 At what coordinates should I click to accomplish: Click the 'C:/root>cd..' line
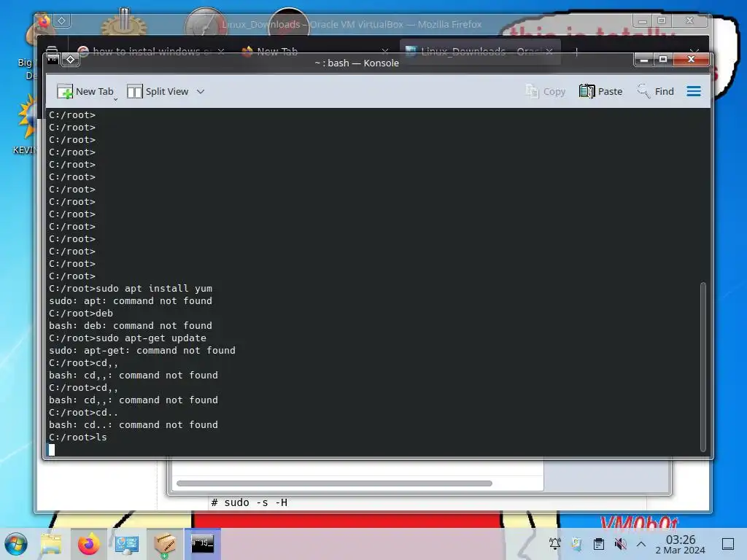[83, 413]
